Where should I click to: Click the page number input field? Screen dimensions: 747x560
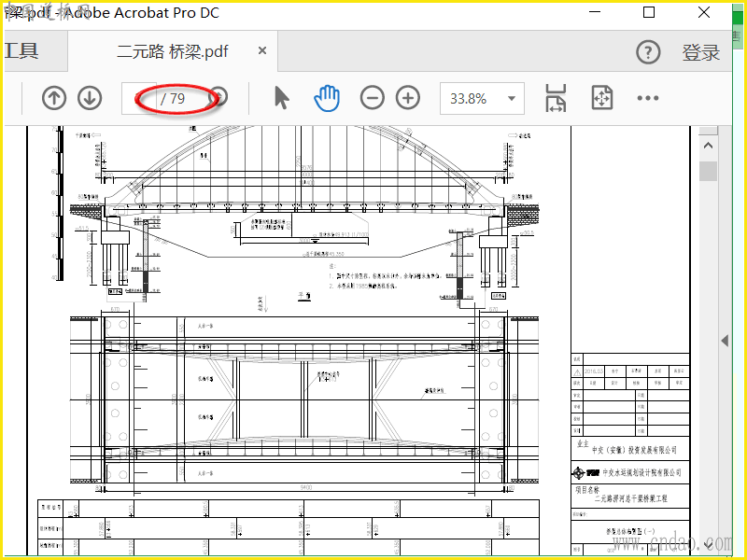point(139,99)
